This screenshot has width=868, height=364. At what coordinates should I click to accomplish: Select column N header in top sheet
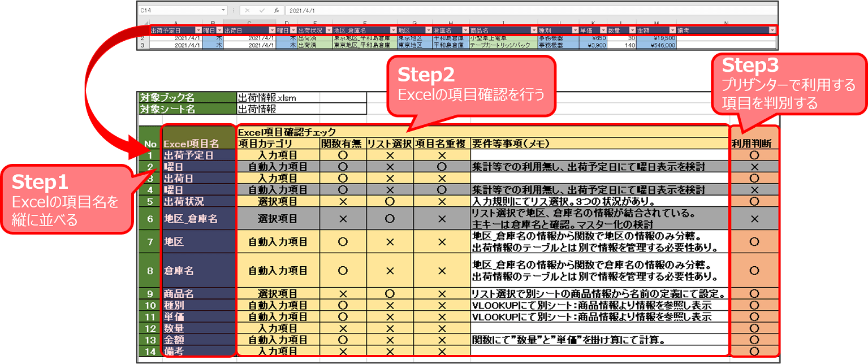[726, 23]
